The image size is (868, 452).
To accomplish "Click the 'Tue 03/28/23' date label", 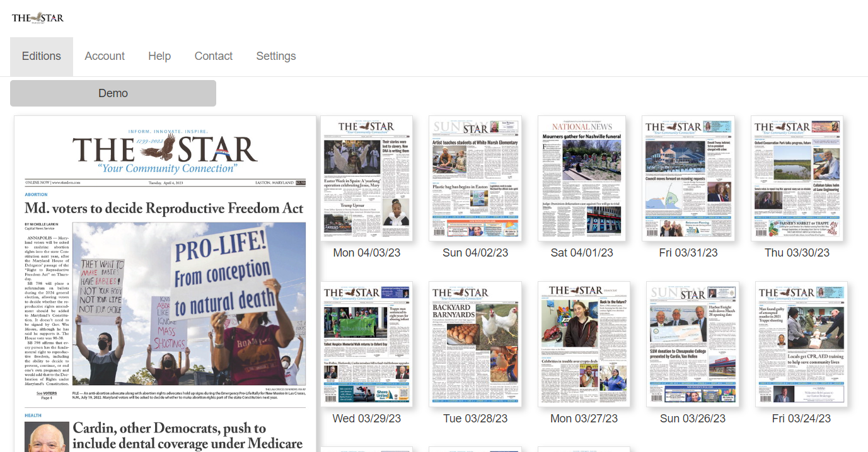I will 475,419.
